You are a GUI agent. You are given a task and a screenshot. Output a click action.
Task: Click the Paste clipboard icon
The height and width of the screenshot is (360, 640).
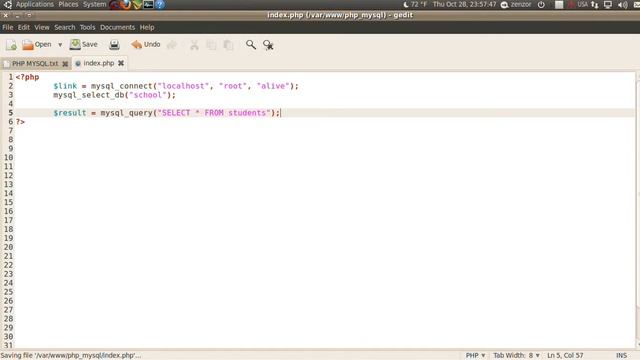click(229, 45)
